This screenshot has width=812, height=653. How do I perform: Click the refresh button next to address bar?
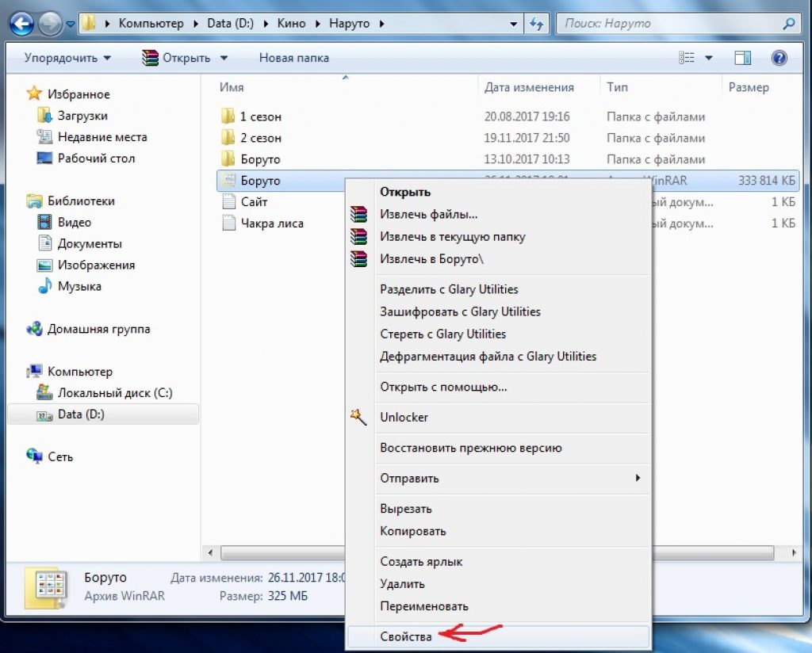click(x=537, y=24)
